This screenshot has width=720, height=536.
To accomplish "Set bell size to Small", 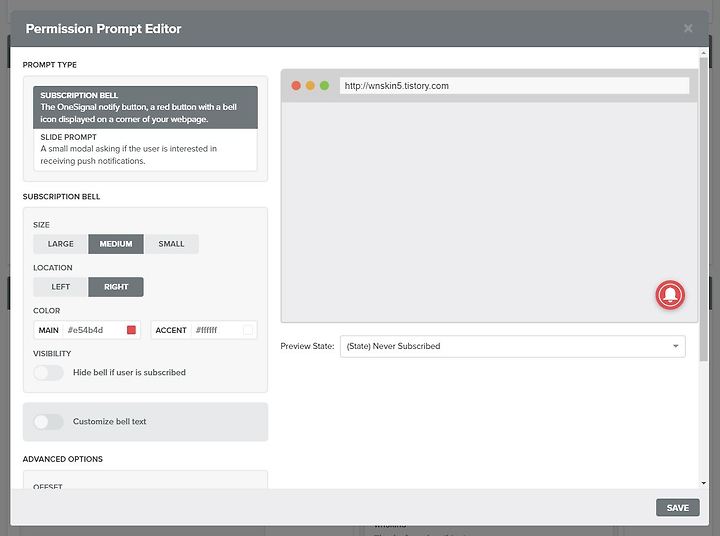I will pyautogui.click(x=171, y=244).
